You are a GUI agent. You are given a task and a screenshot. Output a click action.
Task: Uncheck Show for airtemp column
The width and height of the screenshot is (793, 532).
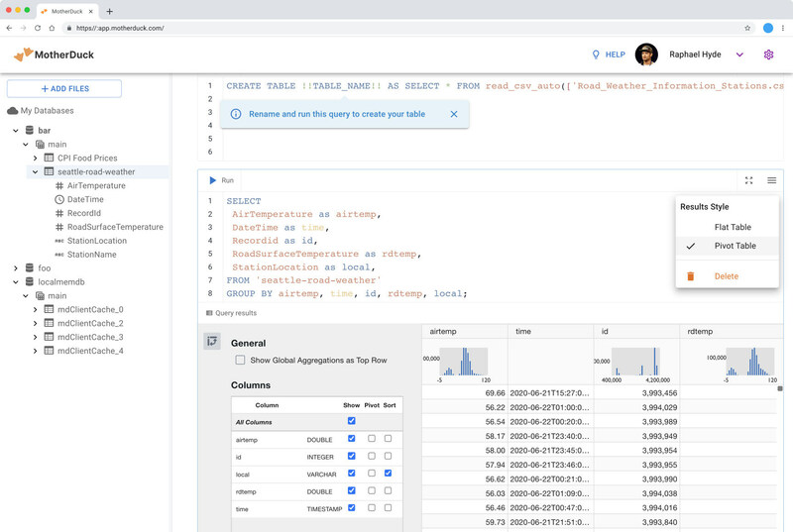tap(352, 439)
